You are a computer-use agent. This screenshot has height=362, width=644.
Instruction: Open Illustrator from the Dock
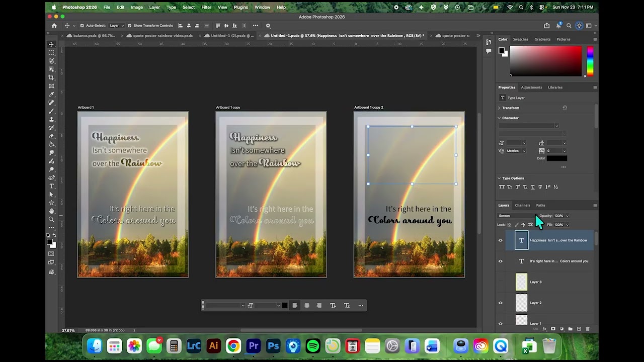(x=213, y=346)
